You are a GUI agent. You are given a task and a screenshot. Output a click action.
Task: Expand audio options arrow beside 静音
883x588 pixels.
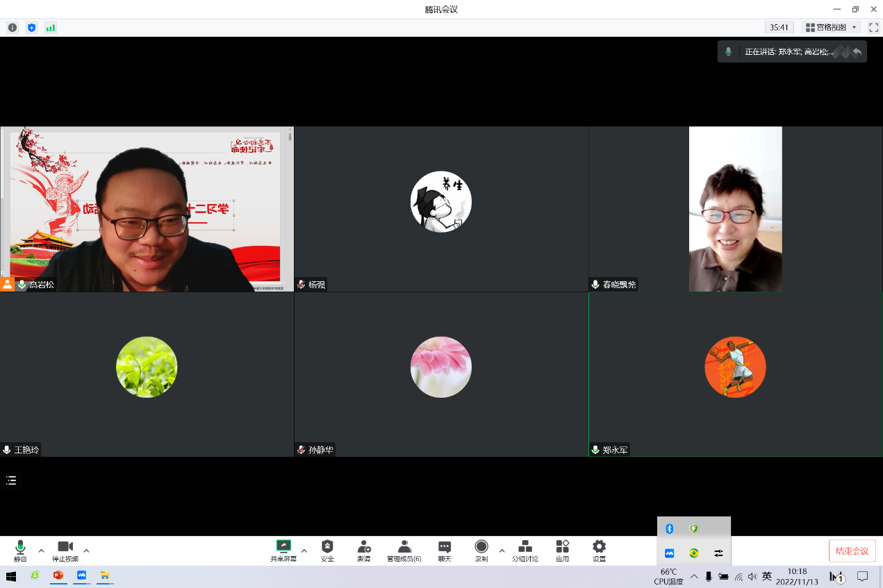tap(41, 551)
